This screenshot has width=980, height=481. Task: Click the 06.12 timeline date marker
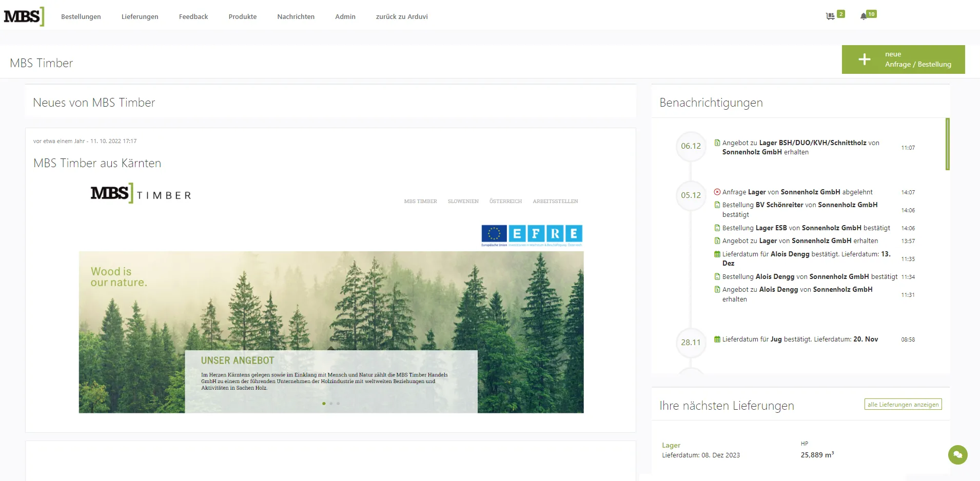pyautogui.click(x=691, y=146)
